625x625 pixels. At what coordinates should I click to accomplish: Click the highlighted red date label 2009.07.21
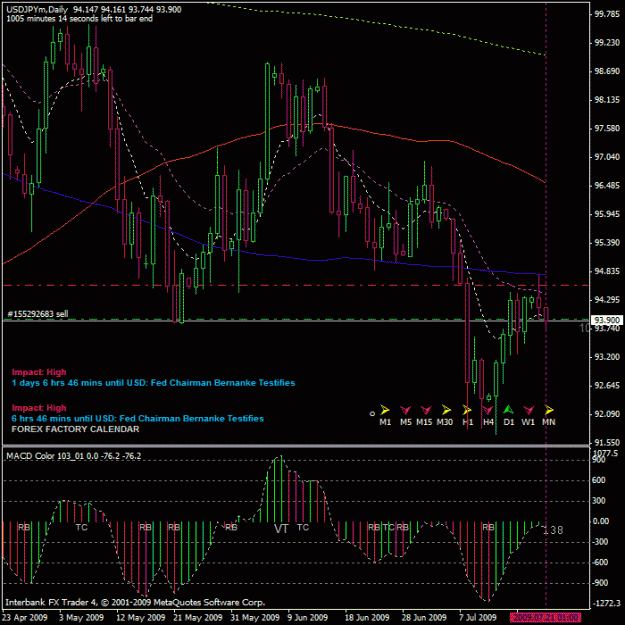point(545,617)
